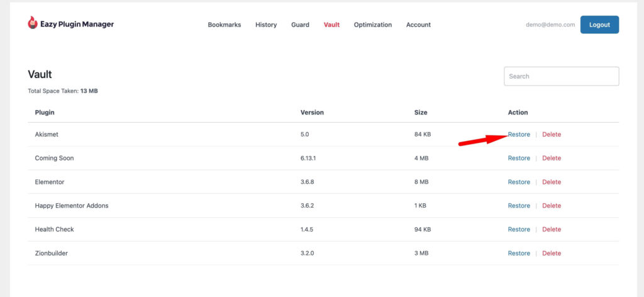The width and height of the screenshot is (644, 297).
Task: Click the Logout button
Action: point(599,25)
